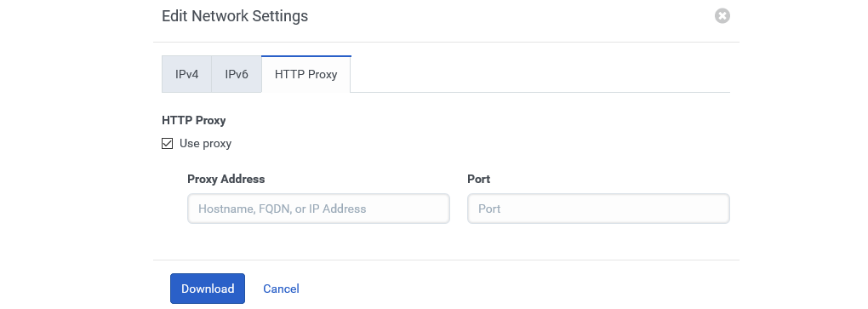Uncheck the Use proxy checkbox
Screen dimensions: 868x309
pos(167,143)
